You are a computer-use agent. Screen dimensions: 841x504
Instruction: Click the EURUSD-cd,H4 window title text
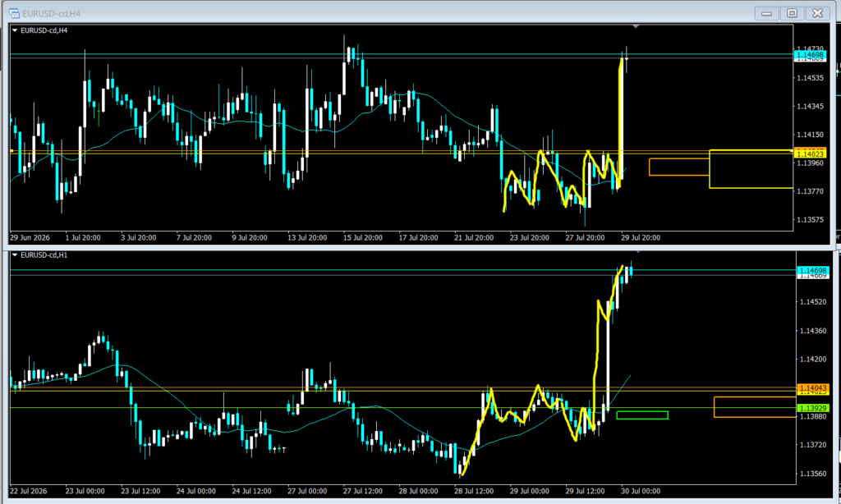tap(52, 13)
